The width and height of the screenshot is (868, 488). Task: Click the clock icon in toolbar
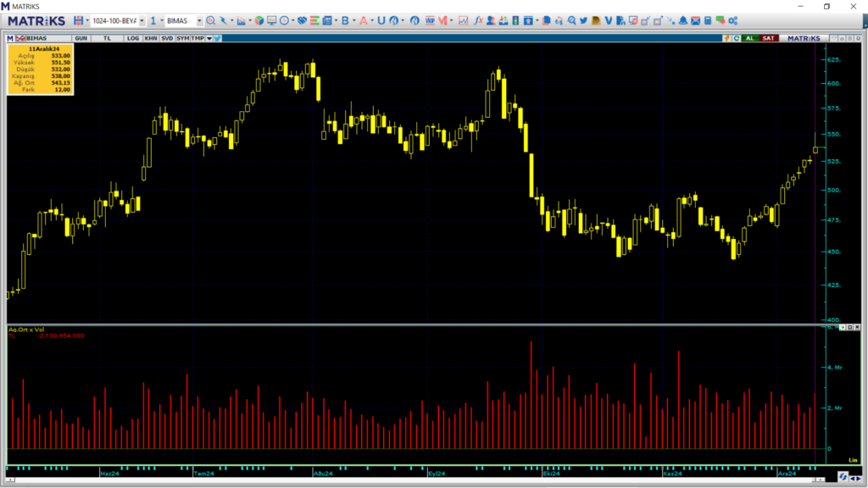coord(285,20)
